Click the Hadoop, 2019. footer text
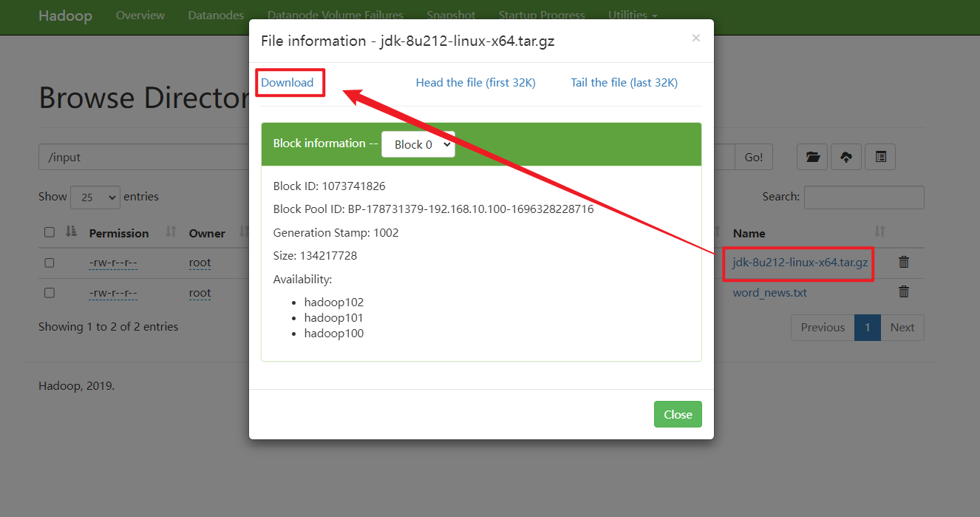The height and width of the screenshot is (517, 980). [77, 385]
